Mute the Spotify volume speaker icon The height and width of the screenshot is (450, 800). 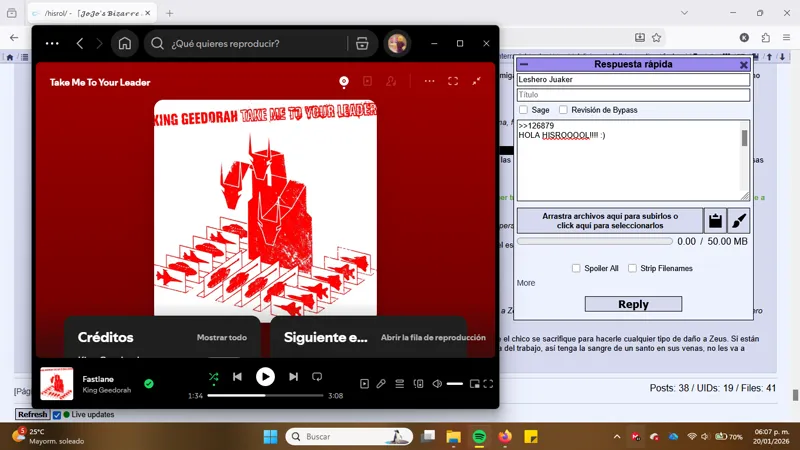click(x=437, y=384)
